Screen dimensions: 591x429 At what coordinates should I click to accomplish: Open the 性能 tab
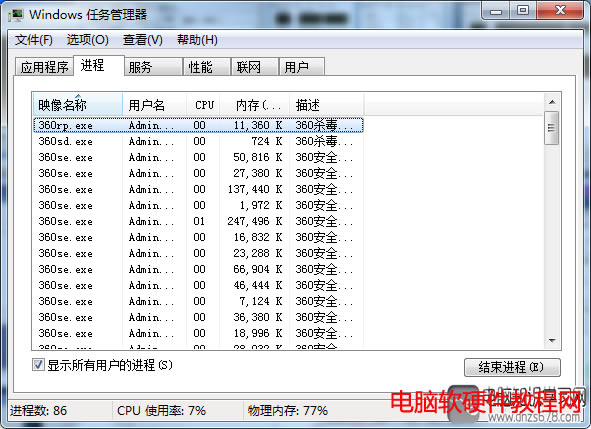point(207,67)
